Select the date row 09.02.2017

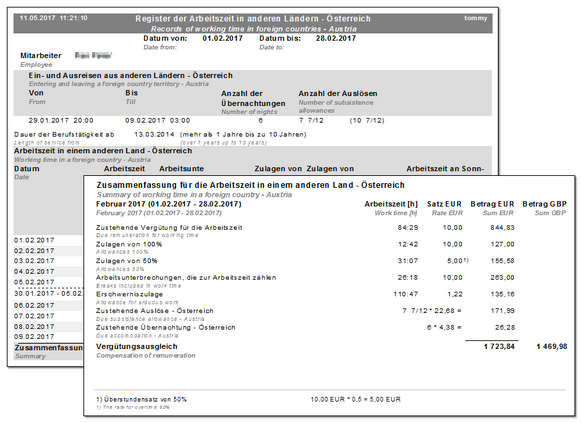point(34,337)
